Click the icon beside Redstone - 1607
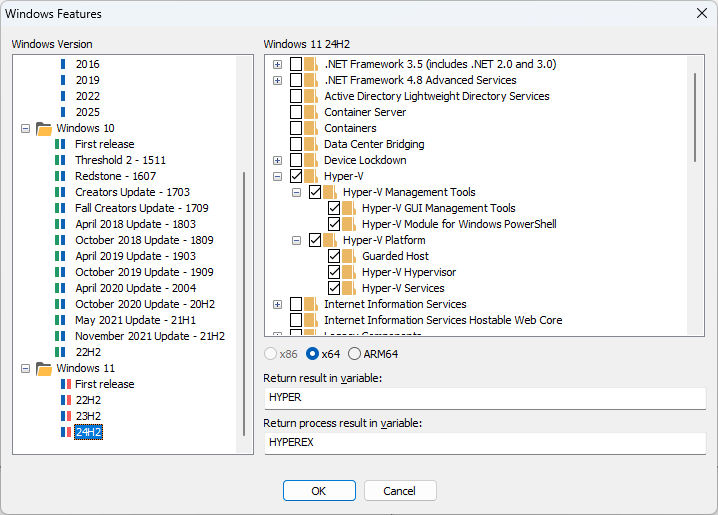 point(60,176)
